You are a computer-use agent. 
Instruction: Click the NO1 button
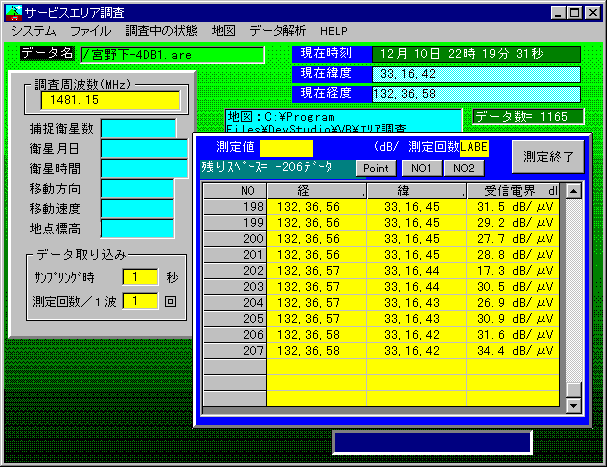pos(422,168)
